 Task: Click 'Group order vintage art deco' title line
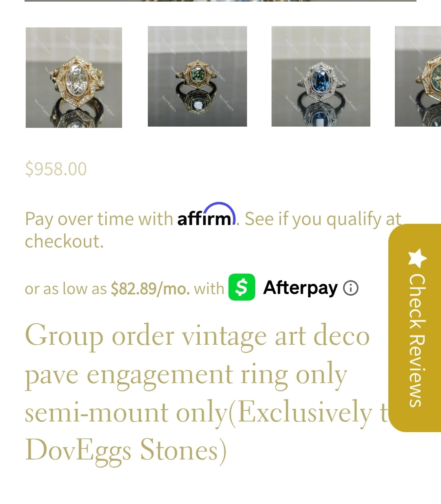(x=198, y=336)
